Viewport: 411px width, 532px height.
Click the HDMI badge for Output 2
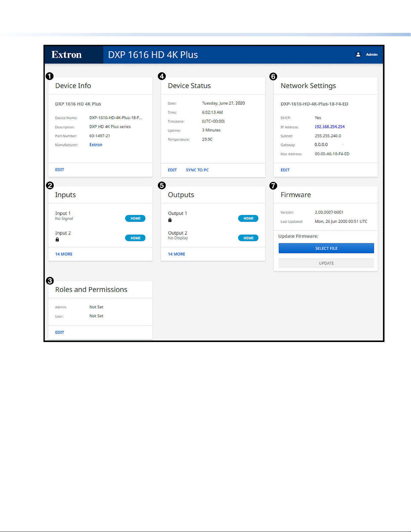click(248, 238)
